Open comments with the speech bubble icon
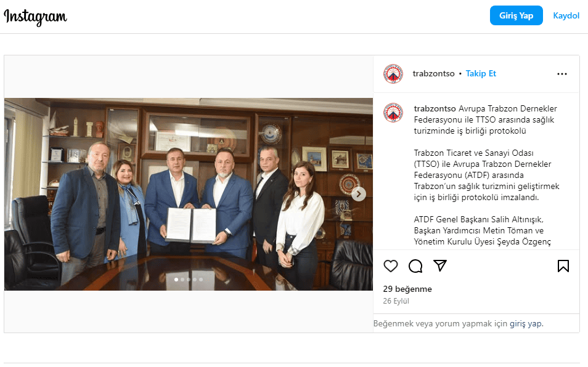Image resolution: width=588 pixels, height=367 pixels. (x=415, y=266)
